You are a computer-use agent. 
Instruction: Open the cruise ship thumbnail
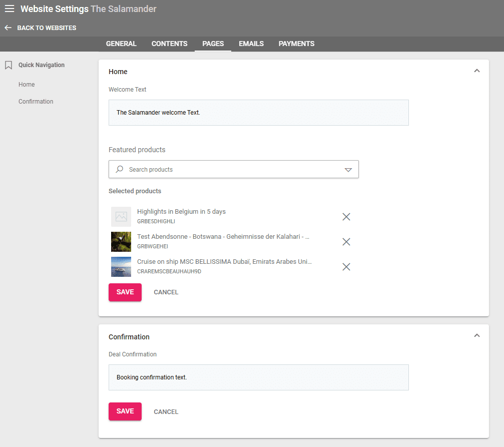point(121,267)
